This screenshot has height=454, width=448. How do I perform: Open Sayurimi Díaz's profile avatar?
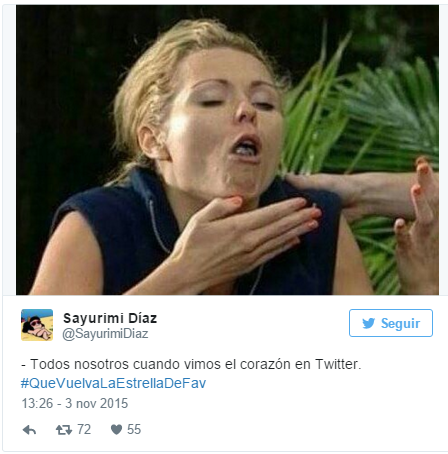(37, 325)
